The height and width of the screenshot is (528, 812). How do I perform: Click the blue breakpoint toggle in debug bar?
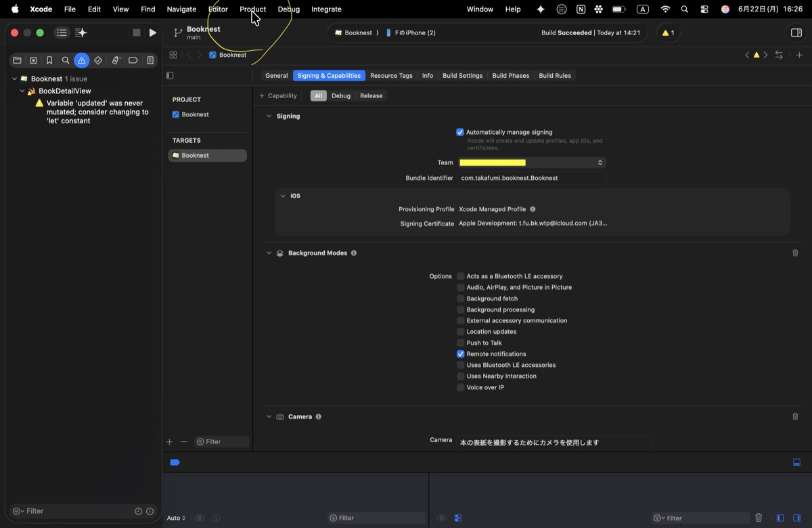(x=175, y=462)
